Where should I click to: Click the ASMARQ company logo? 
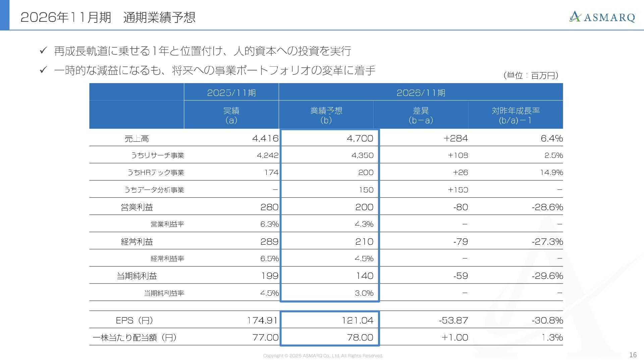602,17
